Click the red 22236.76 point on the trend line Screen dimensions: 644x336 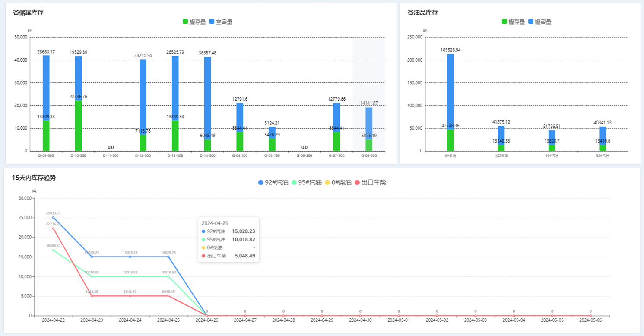tap(54, 228)
